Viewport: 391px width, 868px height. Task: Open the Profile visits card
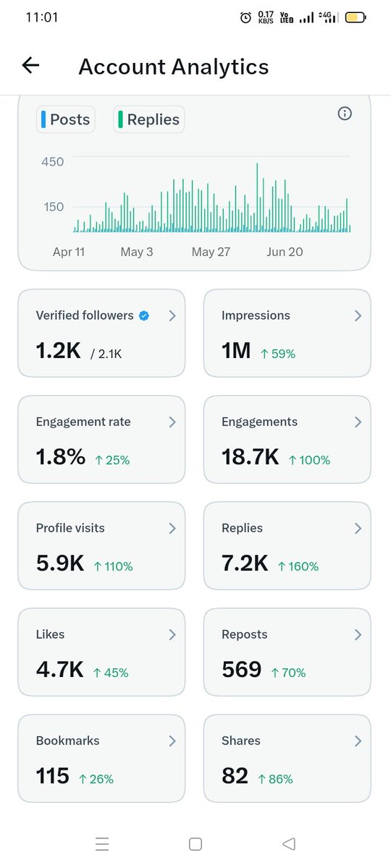coord(101,546)
